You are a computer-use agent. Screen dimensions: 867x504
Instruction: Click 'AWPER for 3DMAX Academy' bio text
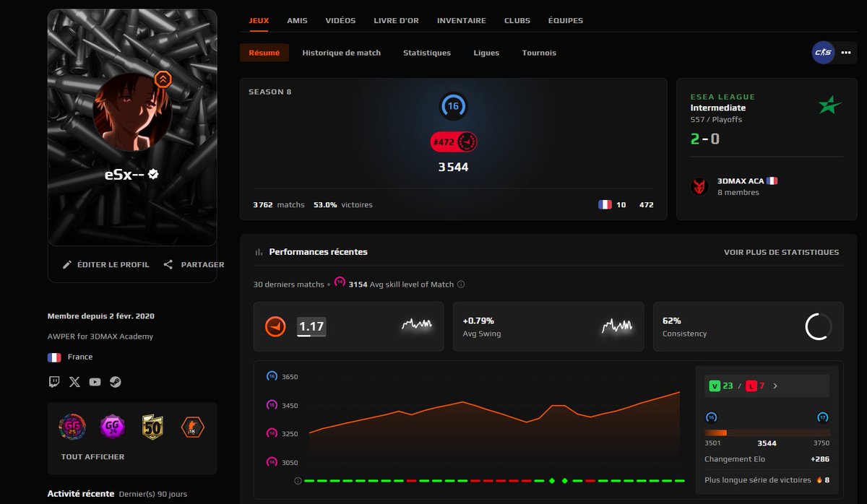pyautogui.click(x=100, y=336)
